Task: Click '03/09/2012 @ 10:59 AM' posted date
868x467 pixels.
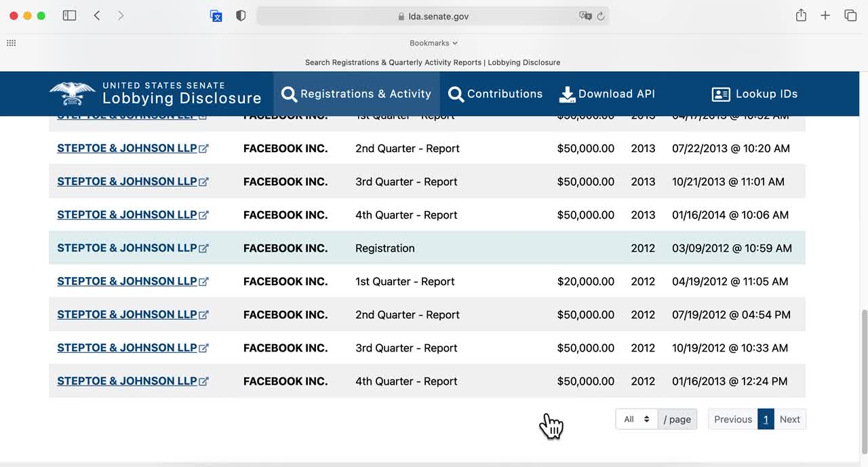Action: click(x=732, y=248)
